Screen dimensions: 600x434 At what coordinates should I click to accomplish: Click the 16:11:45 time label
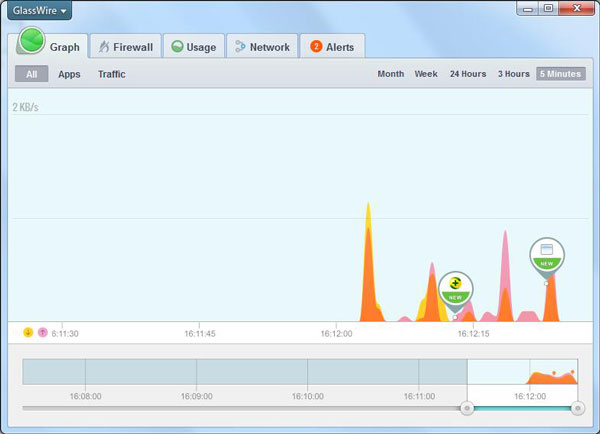(x=200, y=334)
